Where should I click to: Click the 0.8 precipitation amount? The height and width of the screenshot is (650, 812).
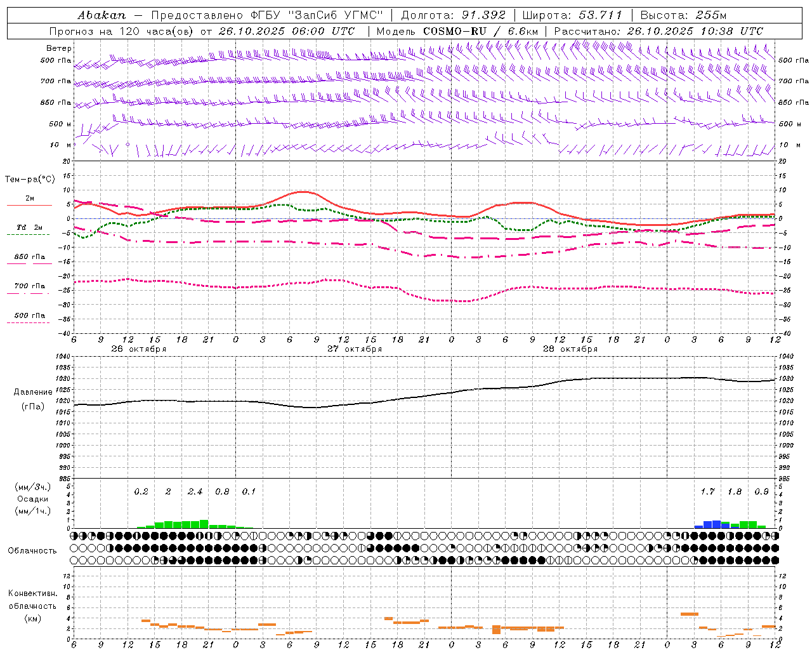(x=222, y=492)
